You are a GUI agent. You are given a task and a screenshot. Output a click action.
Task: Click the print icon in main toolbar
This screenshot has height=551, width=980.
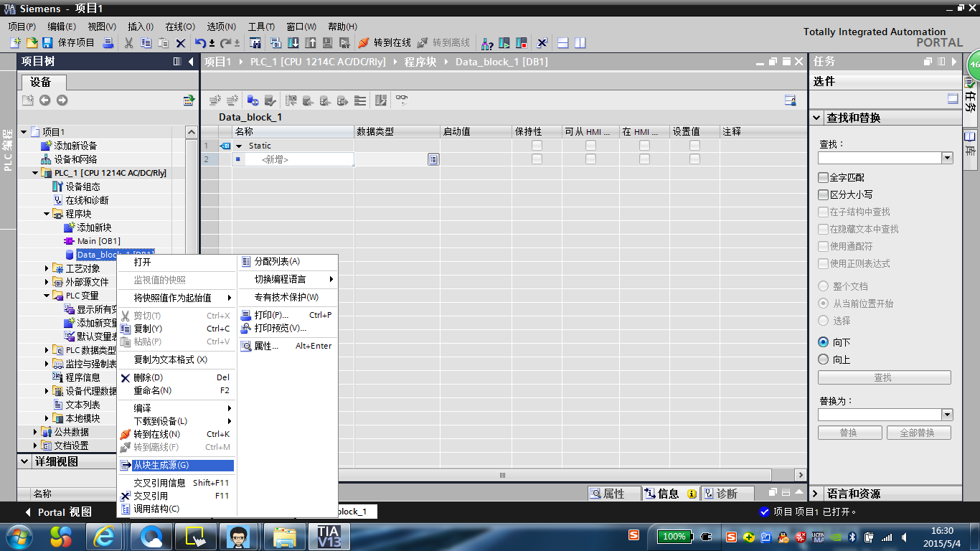[x=108, y=43]
